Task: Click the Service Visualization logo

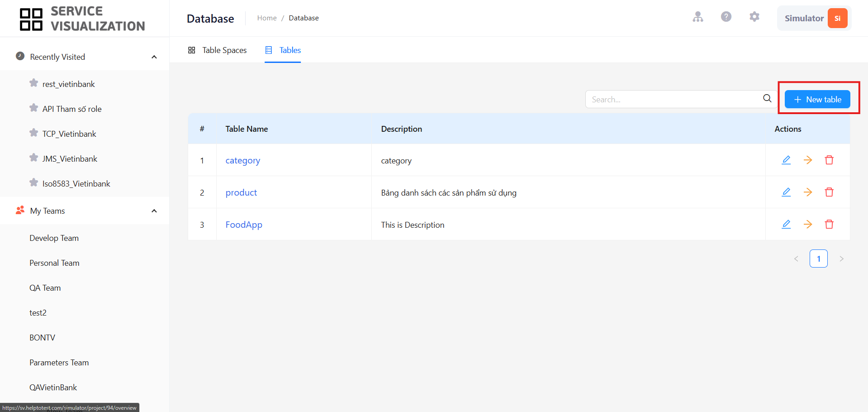Action: [82, 19]
